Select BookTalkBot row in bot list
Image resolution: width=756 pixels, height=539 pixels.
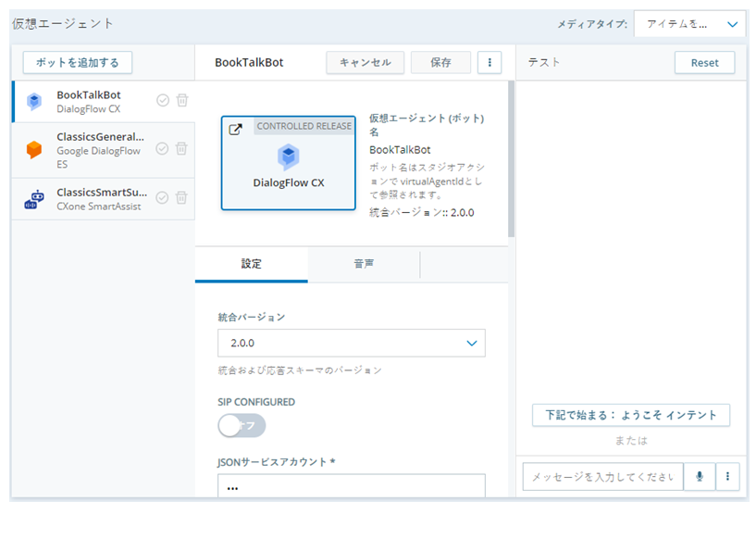[104, 101]
